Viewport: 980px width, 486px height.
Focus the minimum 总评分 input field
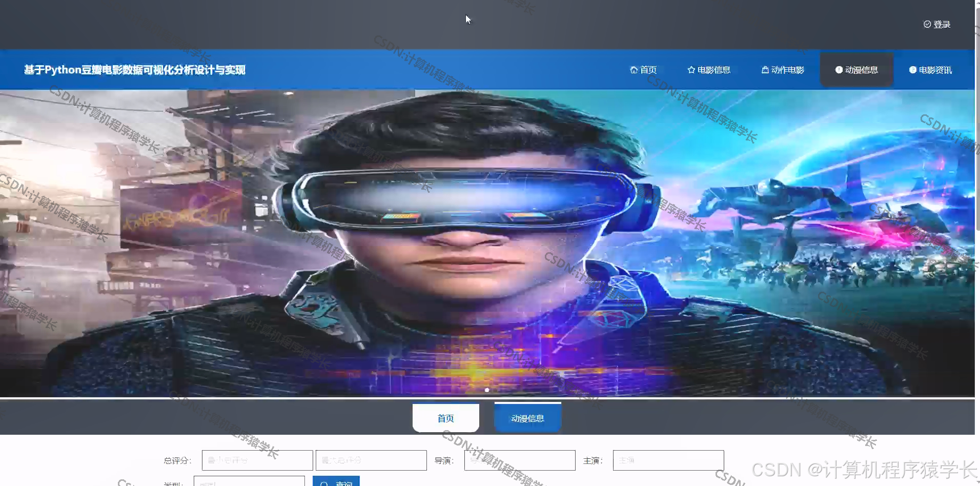click(257, 460)
